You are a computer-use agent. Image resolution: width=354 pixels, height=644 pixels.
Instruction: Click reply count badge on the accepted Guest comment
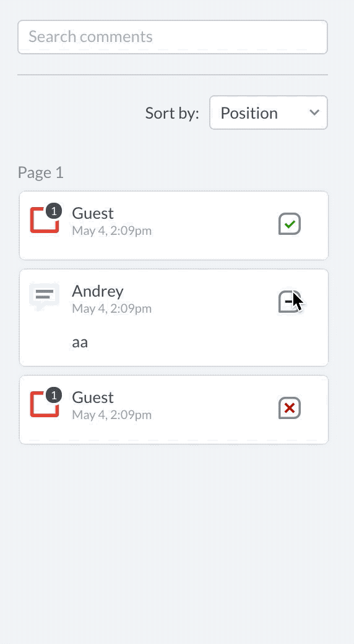pyautogui.click(x=54, y=211)
